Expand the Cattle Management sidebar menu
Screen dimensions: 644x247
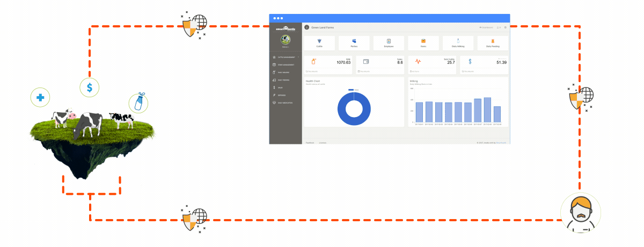pyautogui.click(x=286, y=56)
